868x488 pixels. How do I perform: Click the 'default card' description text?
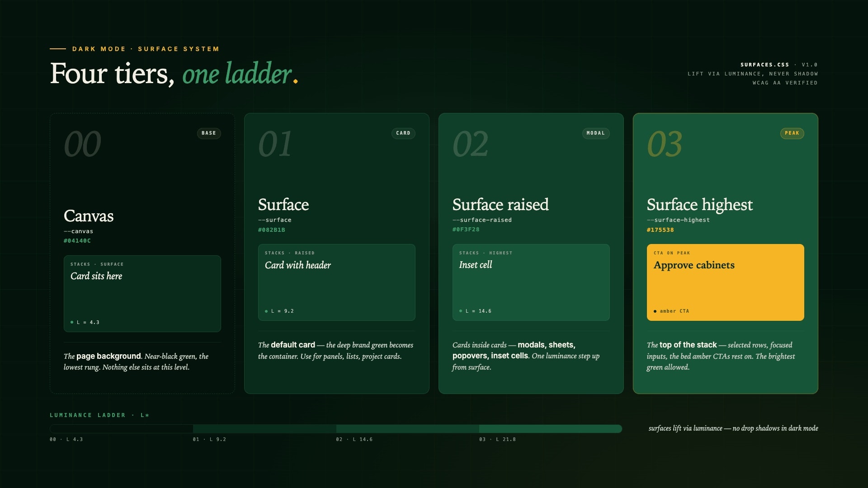click(x=293, y=345)
